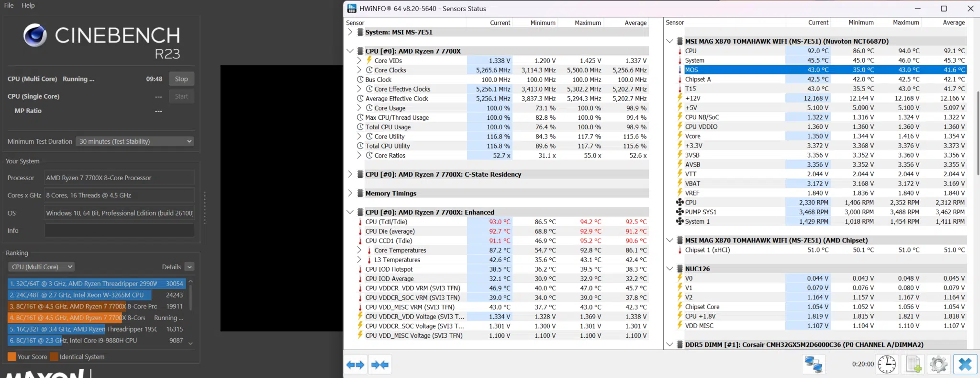The height and width of the screenshot is (378, 980).
Task: Select the Bus Clock row
Action: [x=502, y=80]
